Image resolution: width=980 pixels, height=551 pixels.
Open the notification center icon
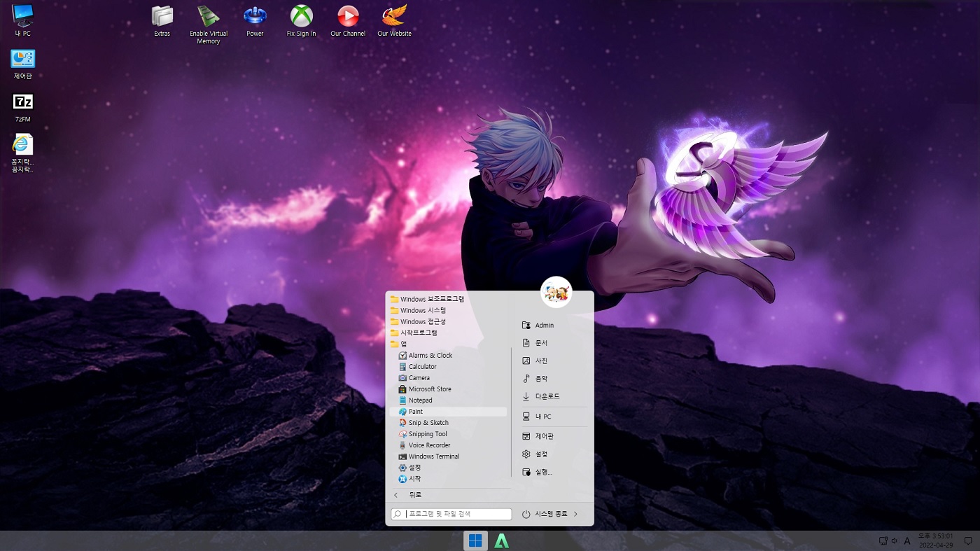coord(968,540)
